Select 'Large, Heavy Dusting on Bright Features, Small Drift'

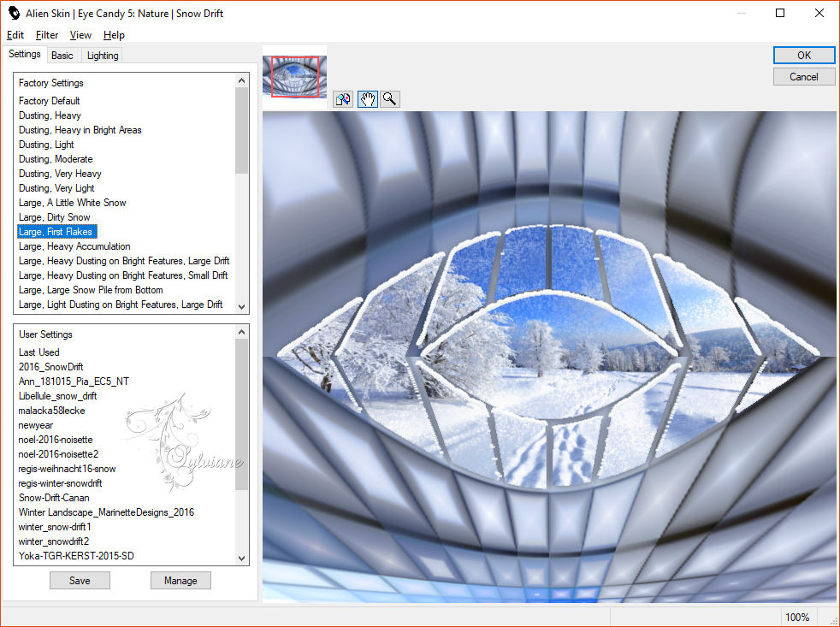point(123,275)
